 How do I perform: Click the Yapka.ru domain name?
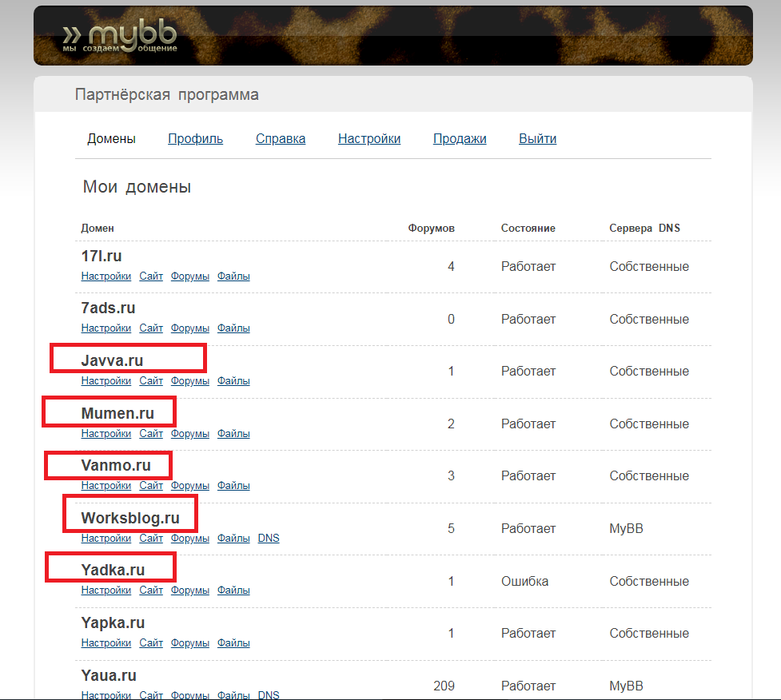pos(113,622)
